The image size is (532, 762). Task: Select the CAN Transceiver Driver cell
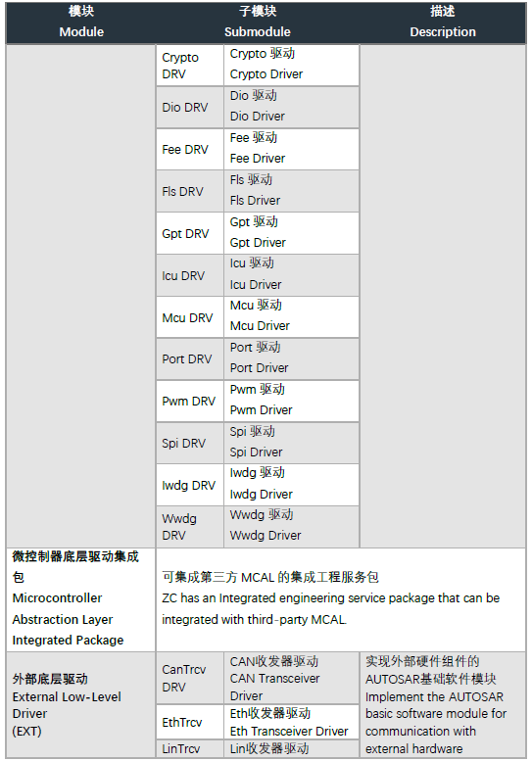(x=291, y=679)
